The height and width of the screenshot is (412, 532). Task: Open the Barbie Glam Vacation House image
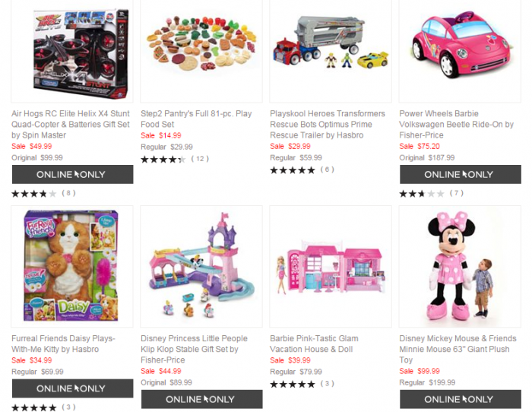(x=331, y=266)
